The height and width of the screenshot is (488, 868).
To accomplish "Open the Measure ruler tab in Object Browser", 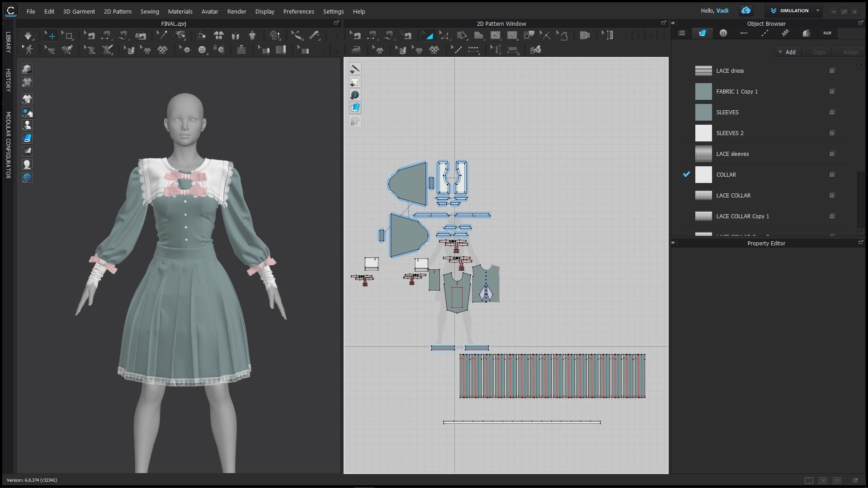I will click(x=827, y=33).
